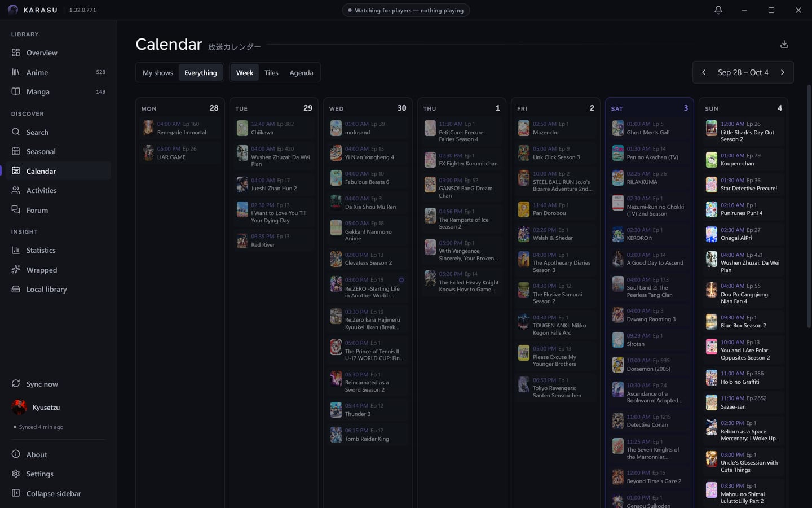
Task: Click the calendar export download icon
Action: coord(784,44)
